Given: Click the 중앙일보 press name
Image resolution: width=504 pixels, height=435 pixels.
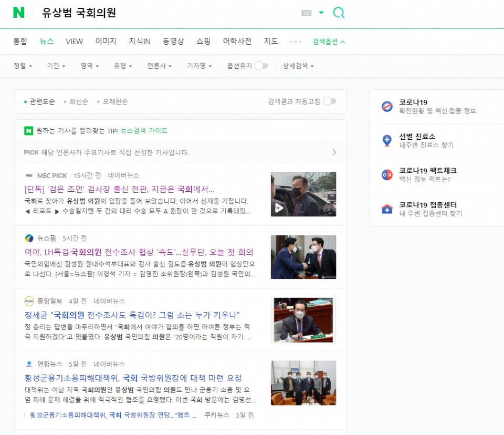Looking at the screenshot, I should 49,301.
